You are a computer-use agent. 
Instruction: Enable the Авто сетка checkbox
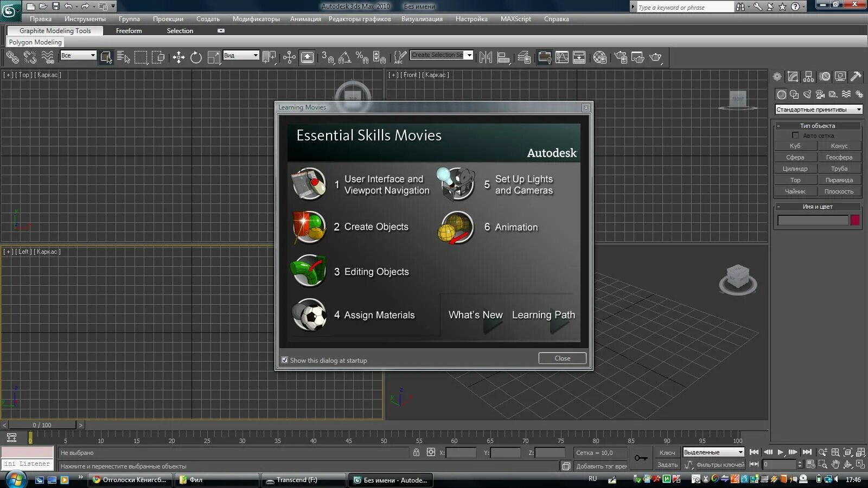click(796, 136)
